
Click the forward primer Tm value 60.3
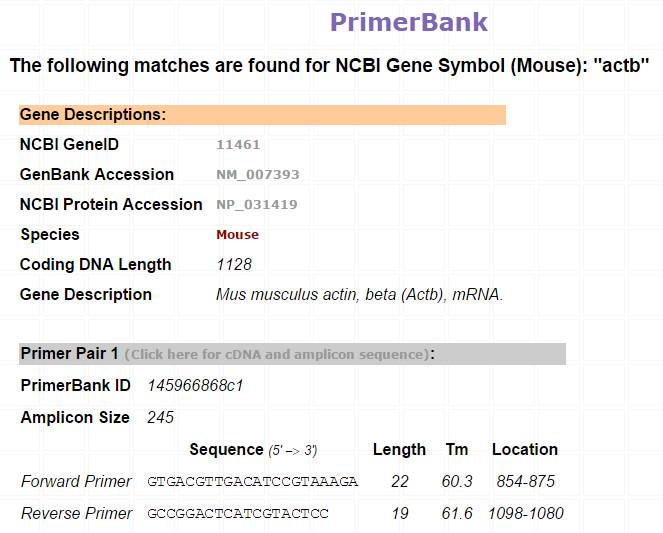coord(457,481)
